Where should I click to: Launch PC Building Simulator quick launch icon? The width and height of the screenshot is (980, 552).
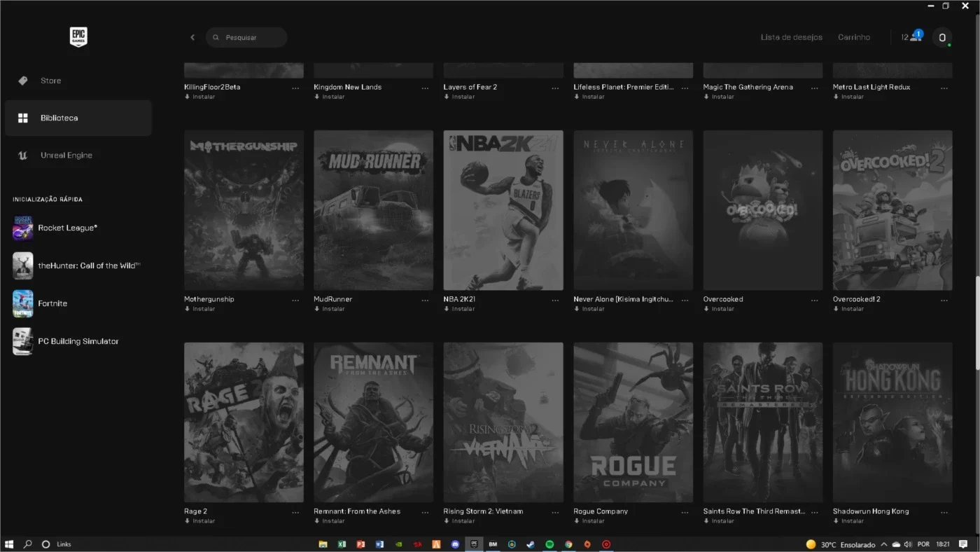tap(23, 341)
